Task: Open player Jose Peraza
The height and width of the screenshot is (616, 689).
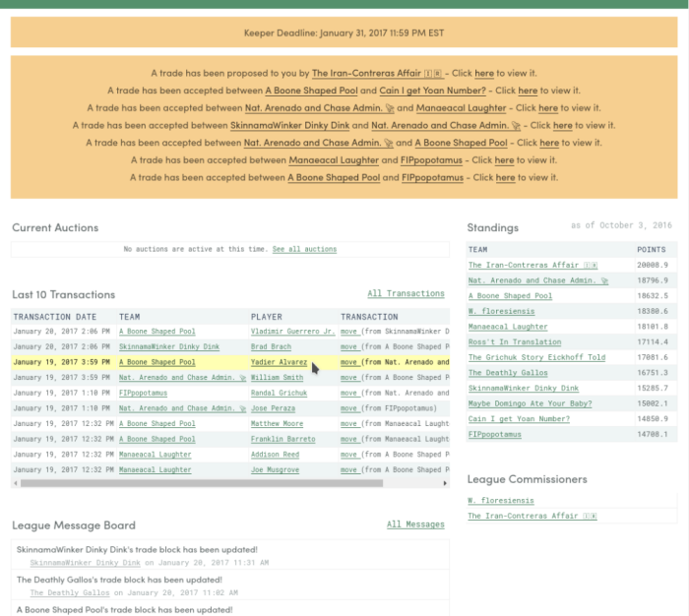Action: (x=273, y=408)
